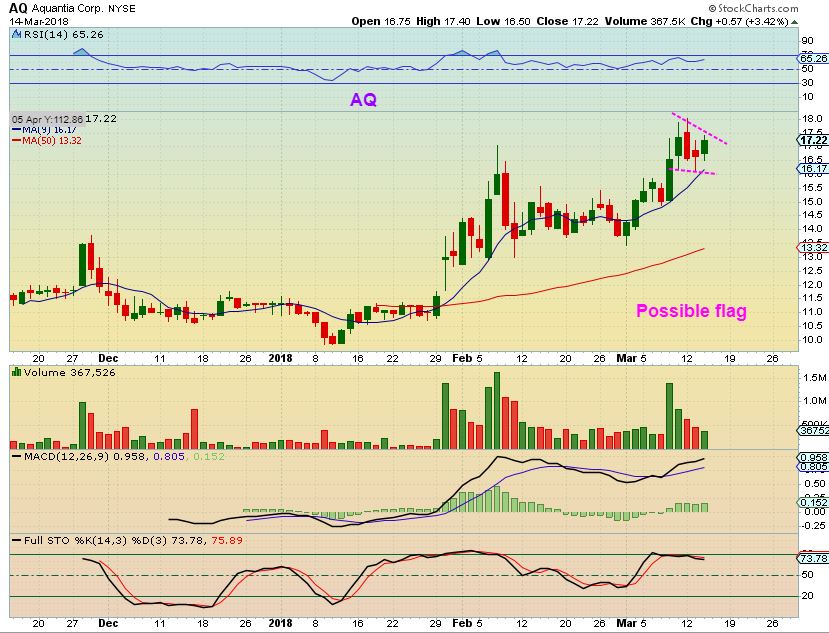Click the 13.32 moving average tag on right axis
829x633 pixels.
[813, 247]
